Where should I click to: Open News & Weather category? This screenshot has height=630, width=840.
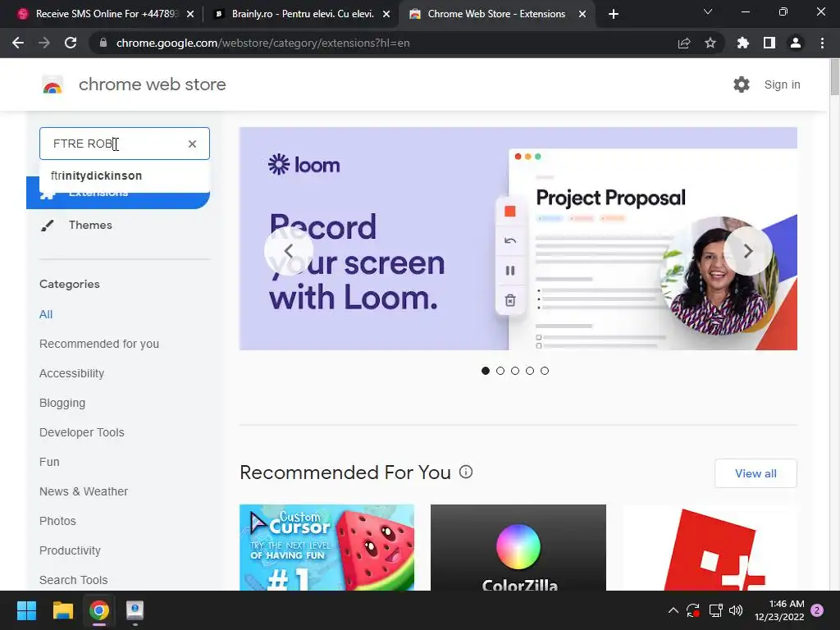(84, 491)
